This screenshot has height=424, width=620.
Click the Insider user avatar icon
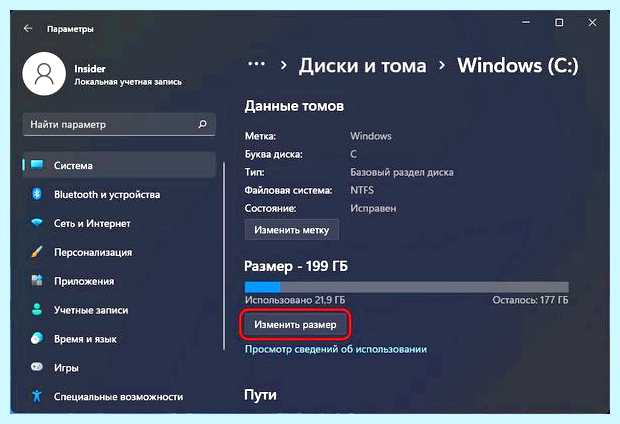pos(44,74)
